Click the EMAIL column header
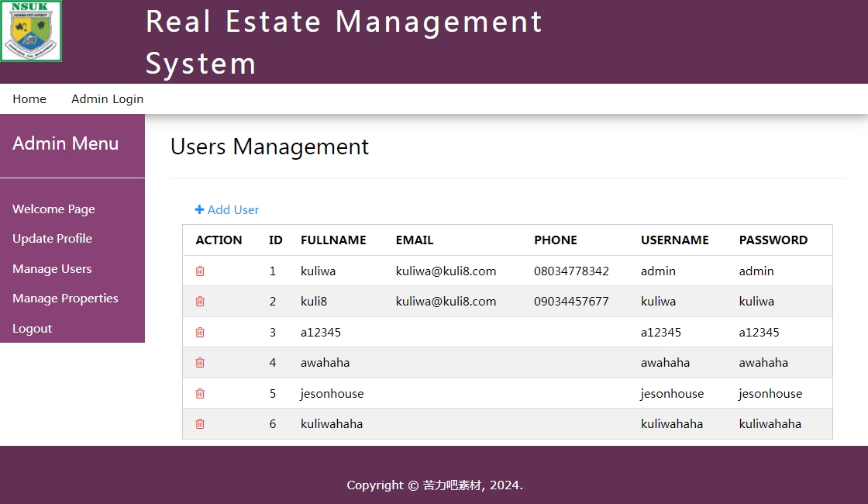Screen dimensions: 868x504 [415, 240]
